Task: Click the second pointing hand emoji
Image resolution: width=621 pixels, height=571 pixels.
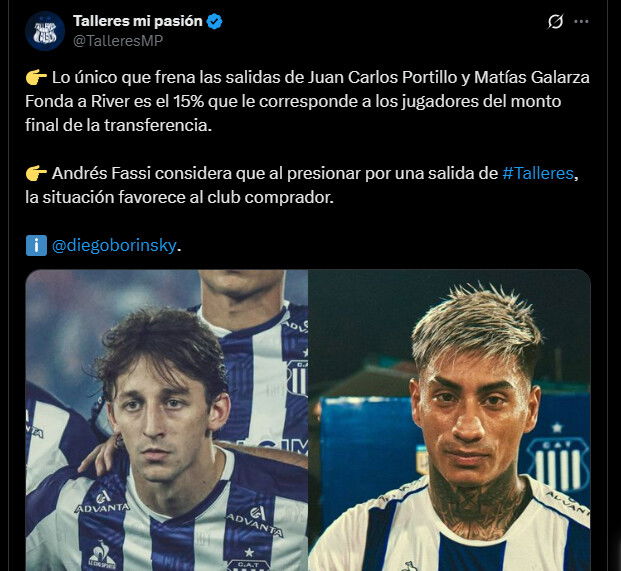Action: point(36,173)
